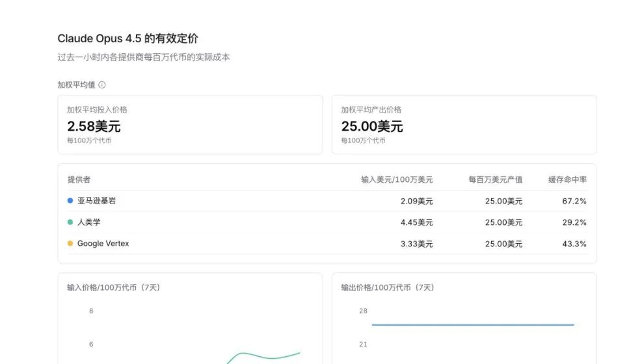642x364 pixels.
Task: Click the 4.45美元 input price cell
Action: 416,222
